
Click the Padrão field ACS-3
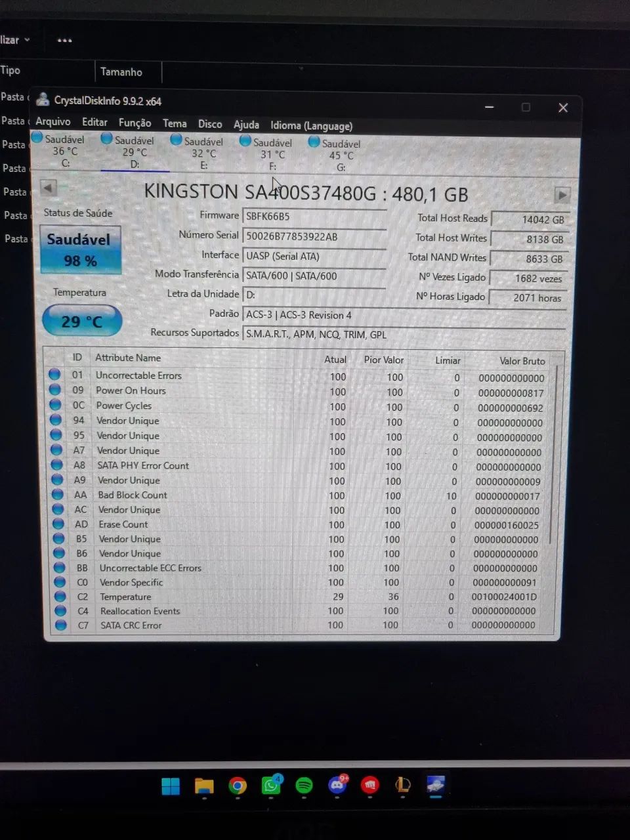click(x=404, y=315)
